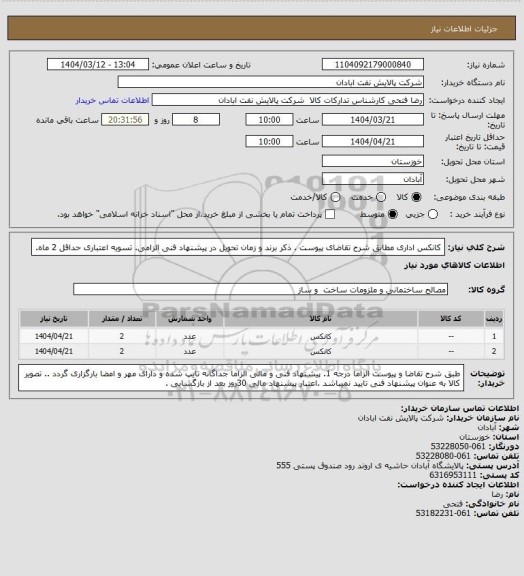Choose the جزیی purchase type radio
This screenshot has height=576, width=524.
coord(433,214)
